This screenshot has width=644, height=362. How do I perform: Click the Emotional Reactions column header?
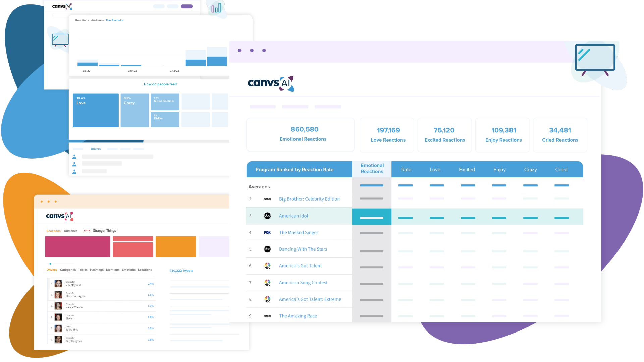[x=372, y=168]
